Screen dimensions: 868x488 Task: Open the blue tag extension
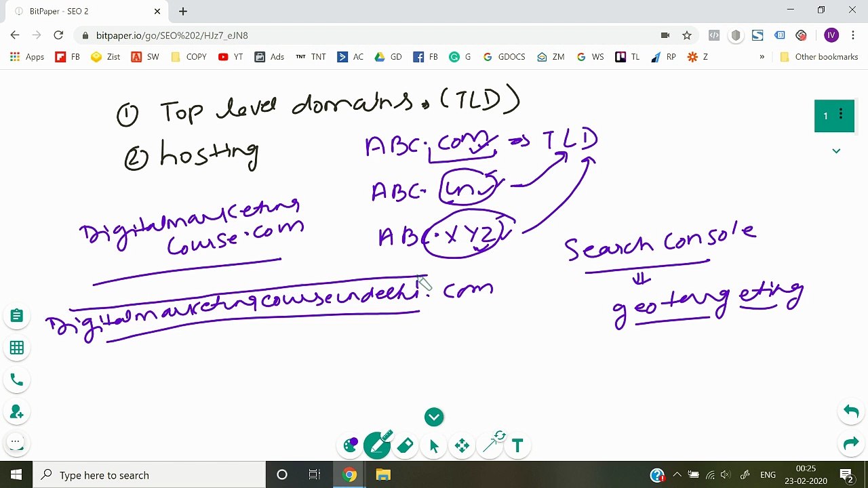(x=780, y=35)
